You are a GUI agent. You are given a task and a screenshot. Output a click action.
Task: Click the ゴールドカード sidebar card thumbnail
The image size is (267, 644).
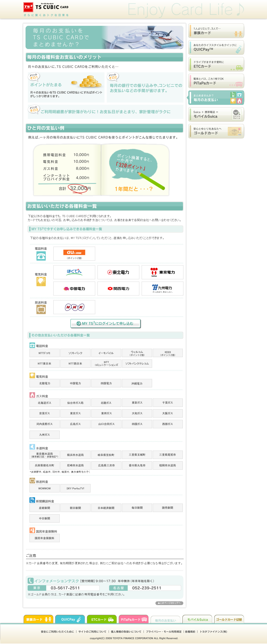coord(234,131)
